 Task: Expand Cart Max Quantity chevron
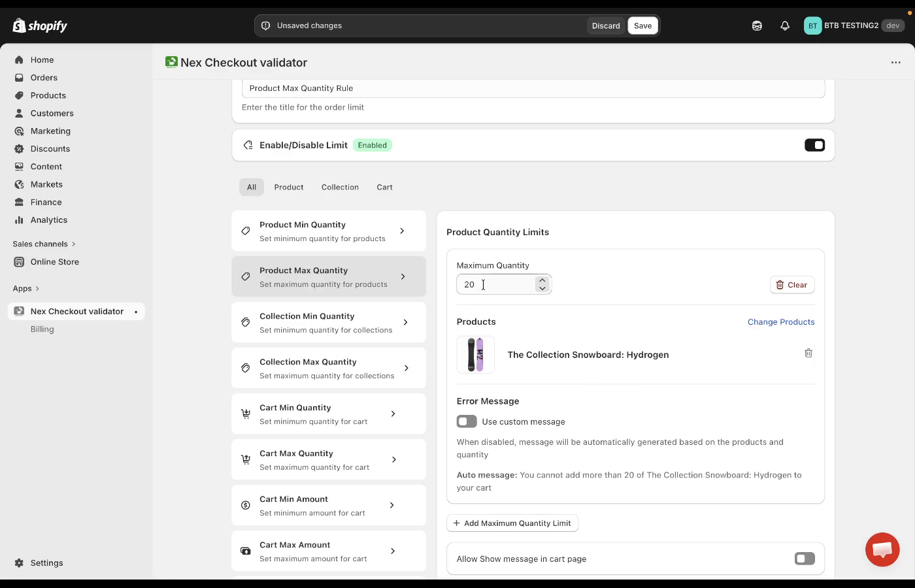[x=394, y=459]
